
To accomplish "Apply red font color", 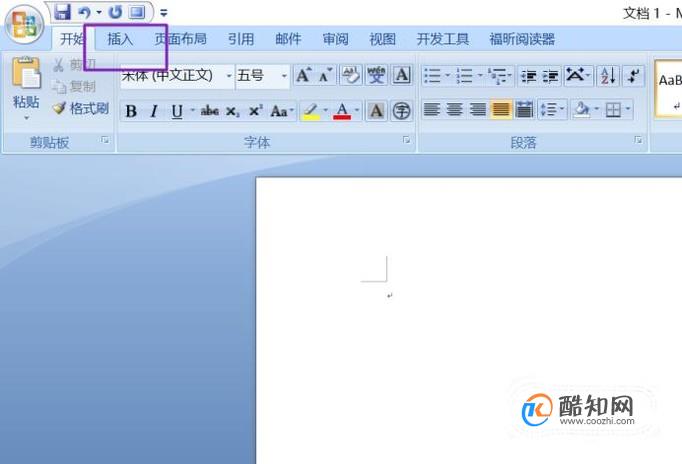I will [342, 111].
